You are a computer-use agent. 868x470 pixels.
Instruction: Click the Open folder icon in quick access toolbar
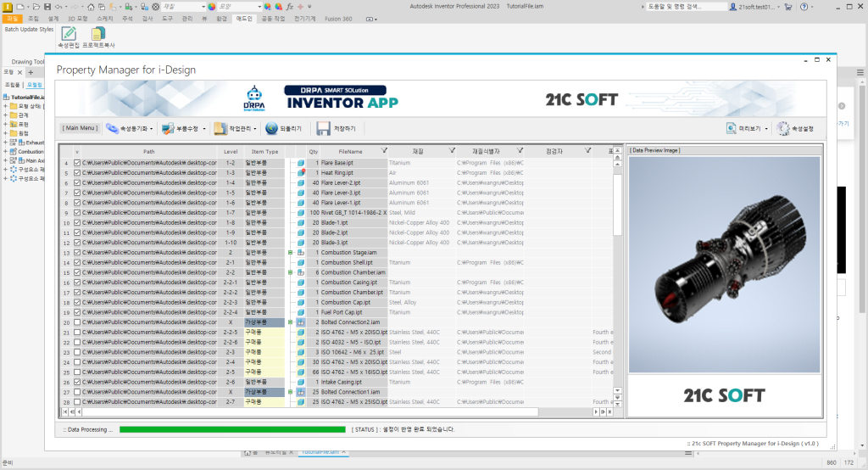point(36,7)
